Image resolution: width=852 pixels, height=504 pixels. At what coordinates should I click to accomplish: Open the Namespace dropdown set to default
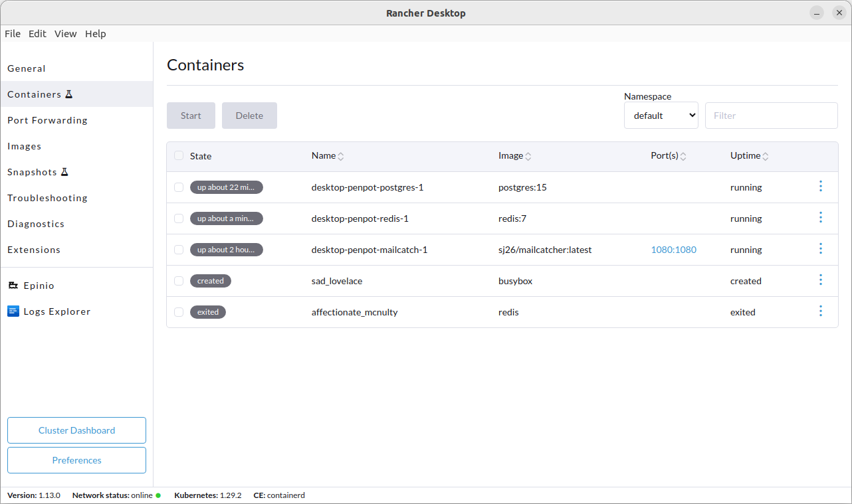pyautogui.click(x=661, y=116)
